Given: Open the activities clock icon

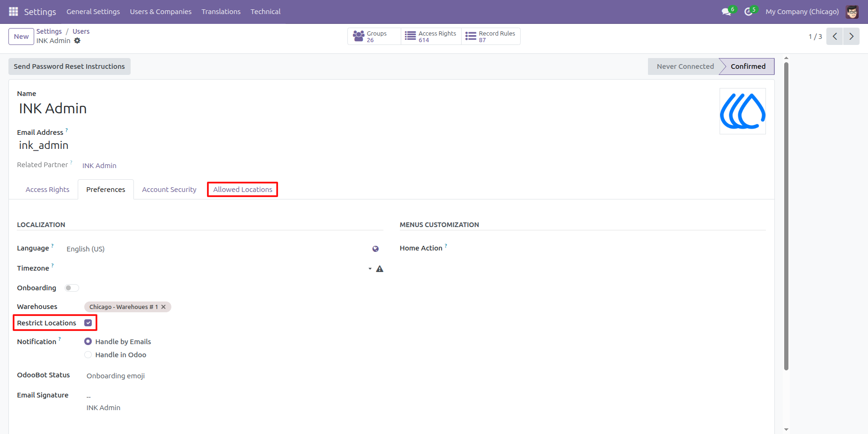Looking at the screenshot, I should 749,12.
